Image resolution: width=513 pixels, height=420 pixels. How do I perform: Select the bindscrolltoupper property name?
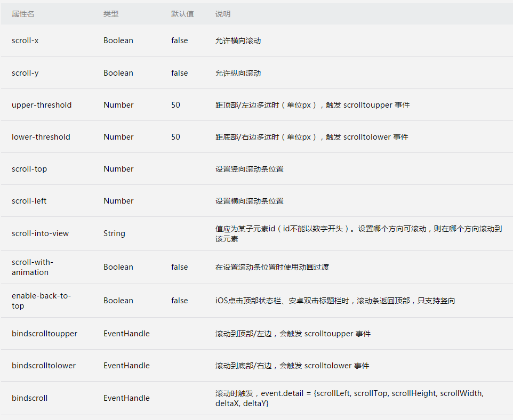pos(44,334)
